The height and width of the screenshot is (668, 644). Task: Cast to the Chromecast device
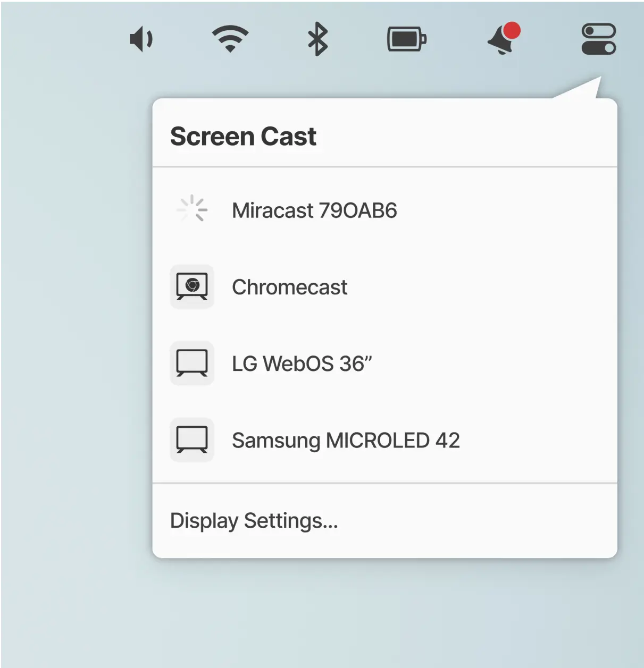pos(289,288)
